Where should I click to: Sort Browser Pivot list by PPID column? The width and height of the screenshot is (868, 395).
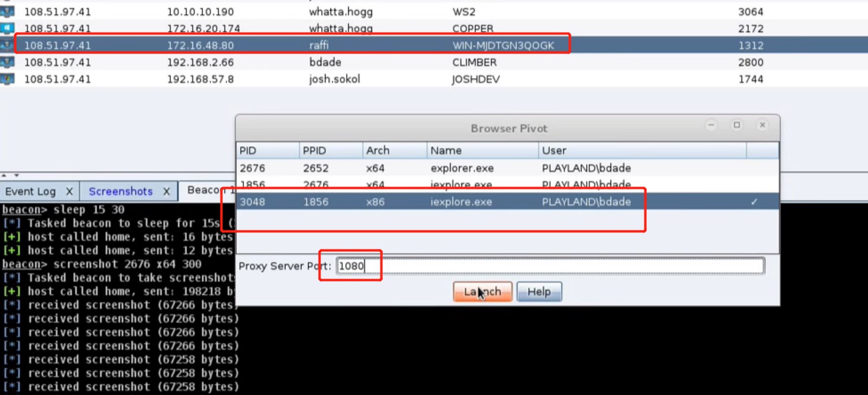click(x=331, y=150)
